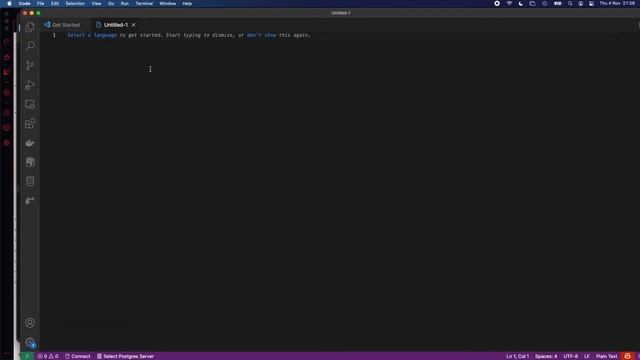Open the Go menu
The width and height of the screenshot is (640, 360).
111,3
